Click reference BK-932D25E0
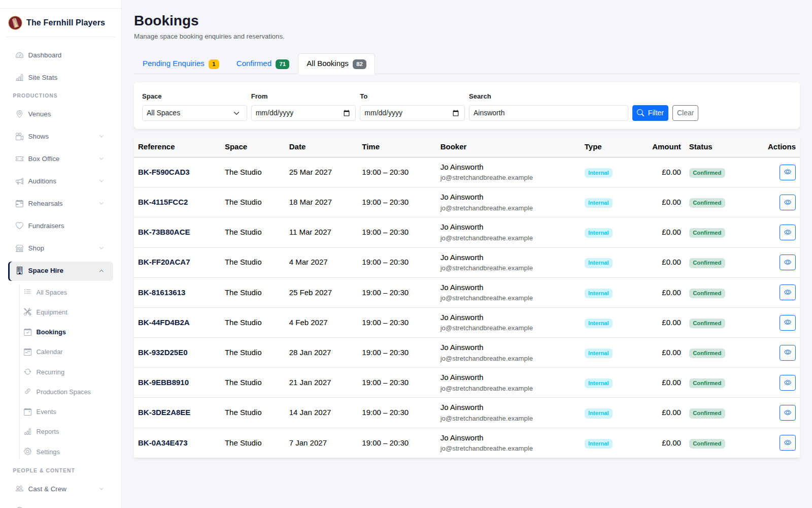This screenshot has width=812, height=508. (163, 353)
